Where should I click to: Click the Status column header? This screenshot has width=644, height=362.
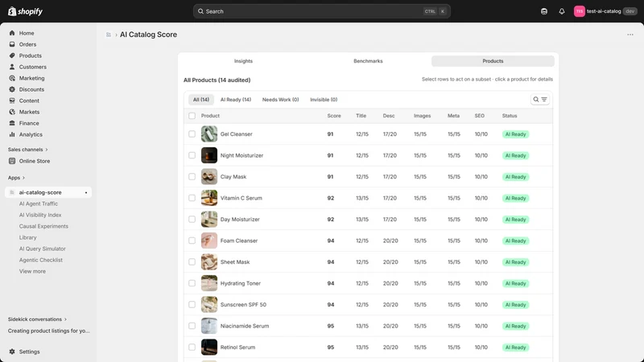click(510, 116)
